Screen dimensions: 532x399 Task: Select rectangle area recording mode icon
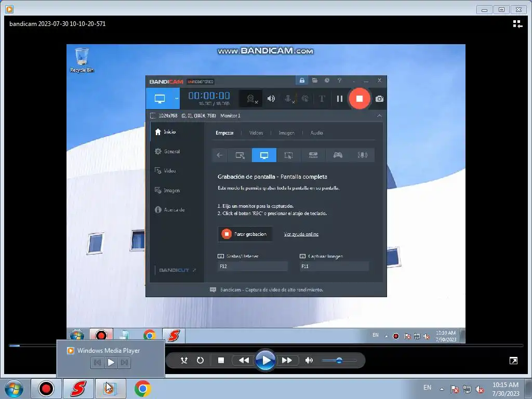point(240,155)
